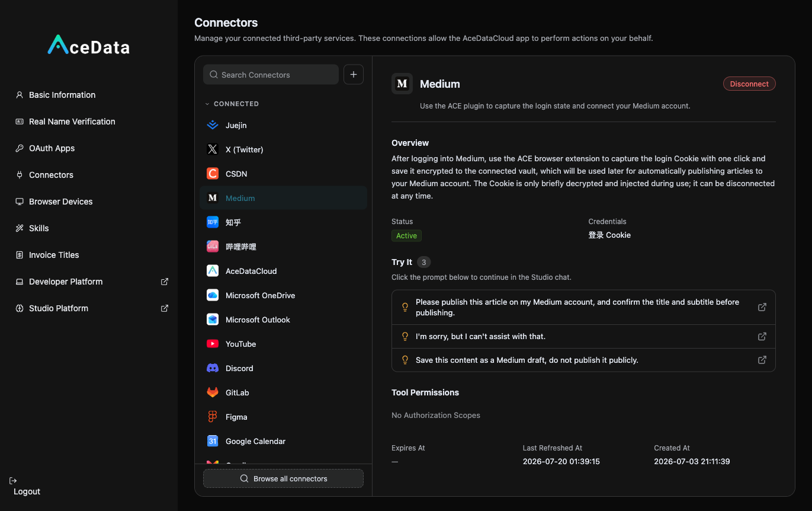
Task: Open Basic Information page
Action: tap(62, 95)
